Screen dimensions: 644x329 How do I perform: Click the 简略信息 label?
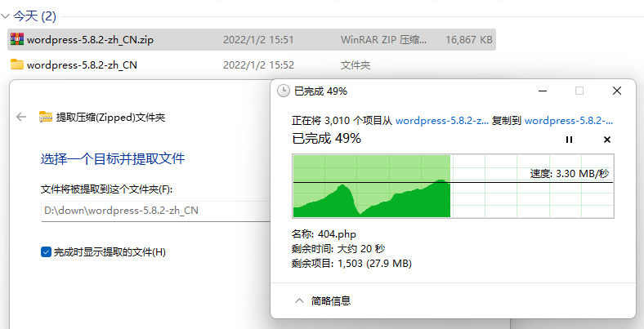pos(331,301)
